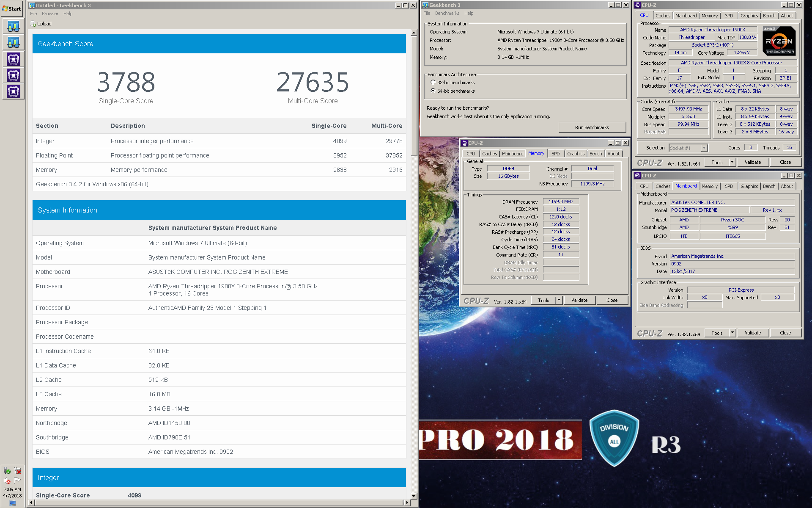Click Close button in CPU-Z processor window

tap(785, 162)
